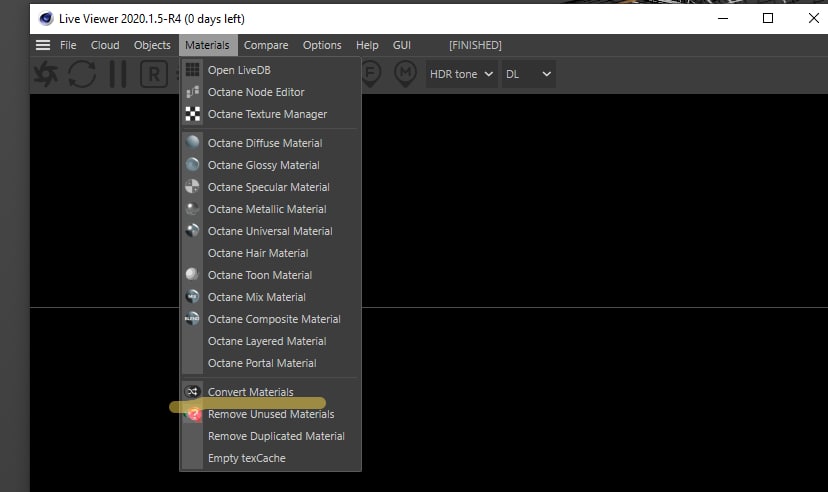Image resolution: width=828 pixels, height=492 pixels.
Task: Click the Convert Materials shuffle icon
Action: coord(193,392)
